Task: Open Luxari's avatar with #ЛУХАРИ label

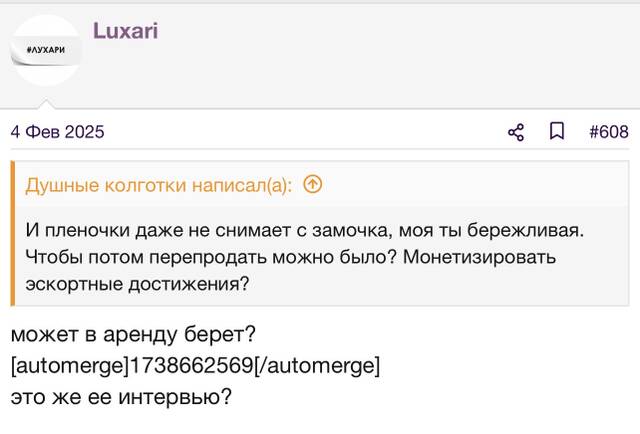Action: coord(46,51)
